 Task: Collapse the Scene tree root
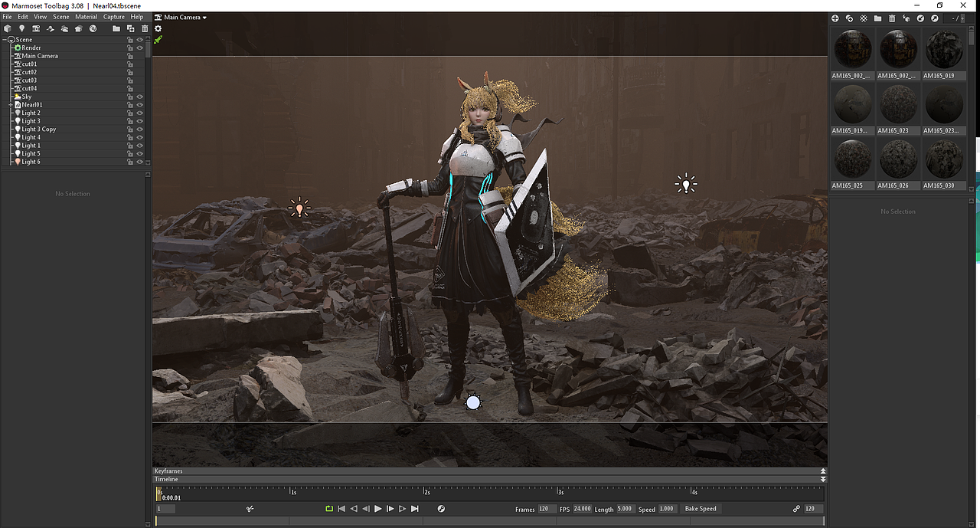click(x=4, y=39)
